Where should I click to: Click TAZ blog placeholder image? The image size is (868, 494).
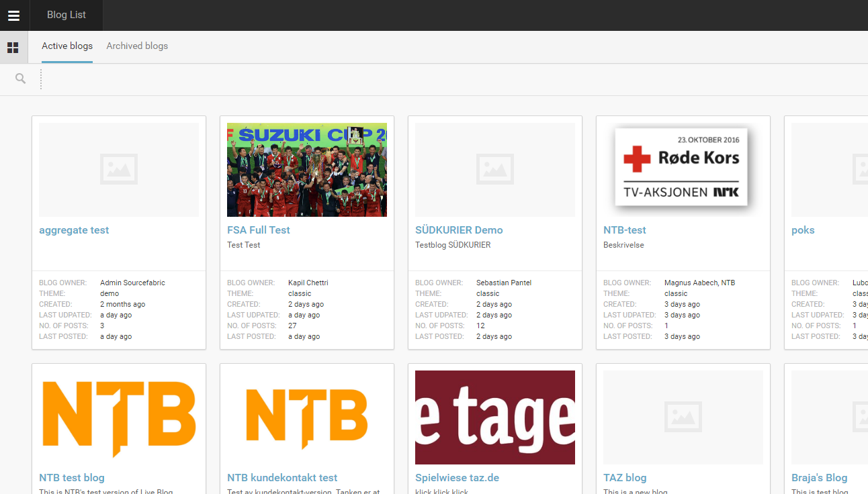click(683, 417)
